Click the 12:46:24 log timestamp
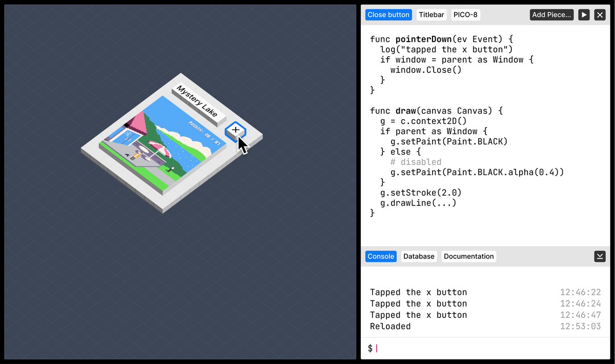Image resolution: width=615 pixels, height=364 pixels. point(580,304)
